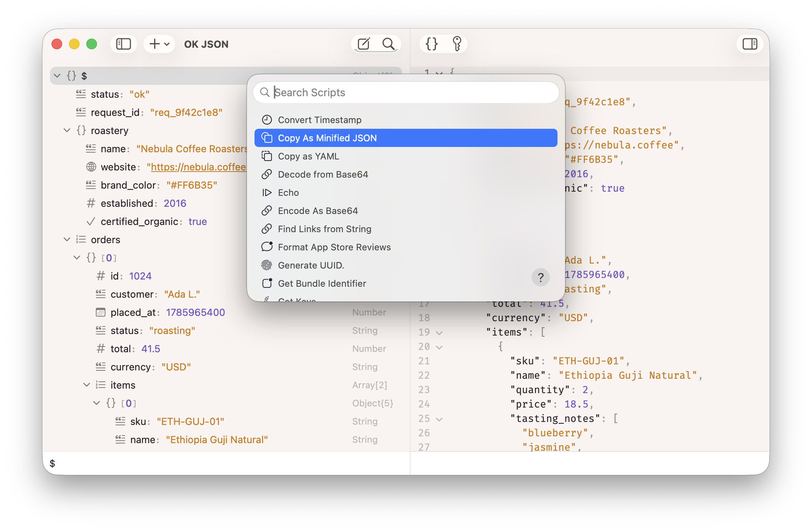The height and width of the screenshot is (531, 812).
Task: Toggle the right inspector panel icon
Action: point(750,44)
